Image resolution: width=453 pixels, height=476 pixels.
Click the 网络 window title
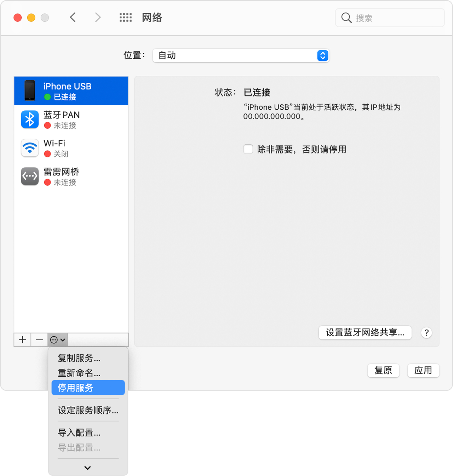coord(152,17)
